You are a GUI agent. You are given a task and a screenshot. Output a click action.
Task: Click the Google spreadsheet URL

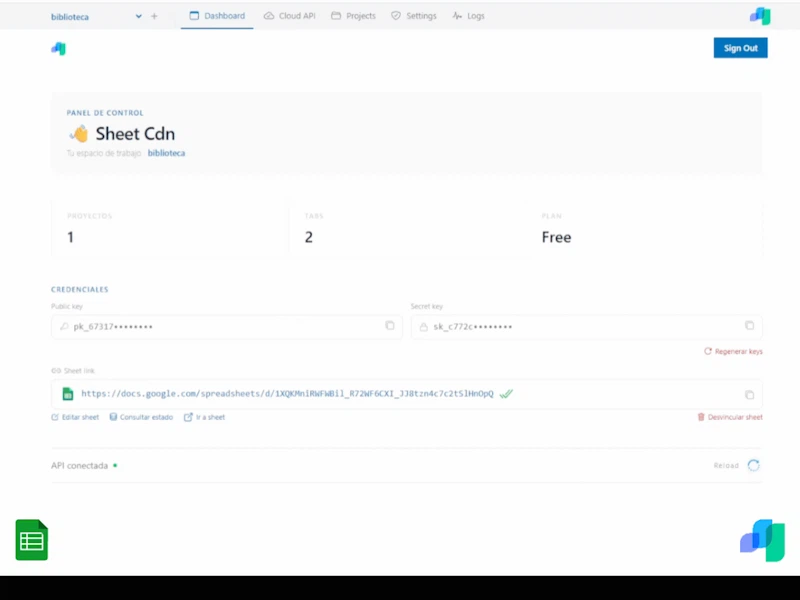(x=287, y=393)
